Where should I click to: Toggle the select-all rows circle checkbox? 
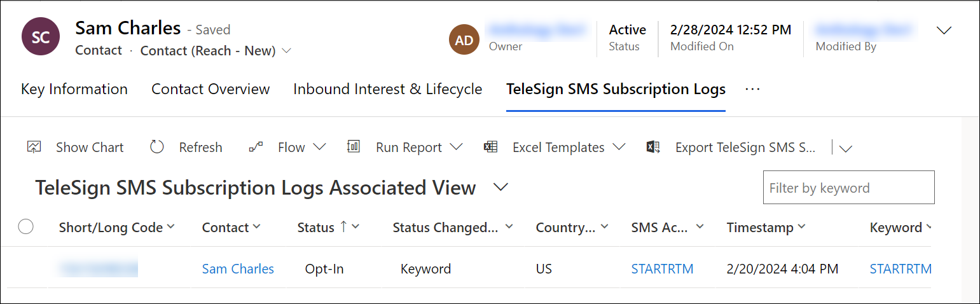(26, 226)
